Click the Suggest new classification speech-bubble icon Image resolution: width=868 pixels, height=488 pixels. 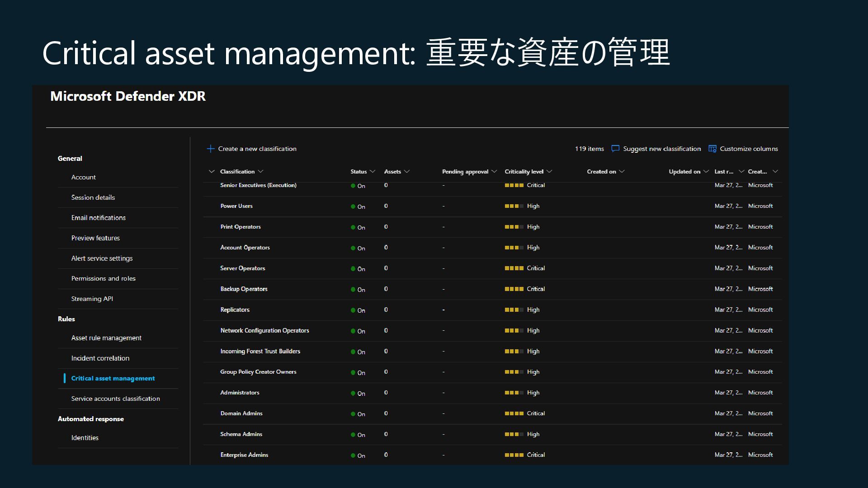pos(615,149)
